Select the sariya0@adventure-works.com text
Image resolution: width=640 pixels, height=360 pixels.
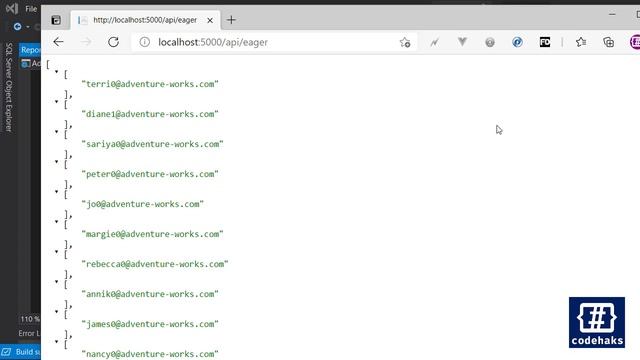(152, 144)
